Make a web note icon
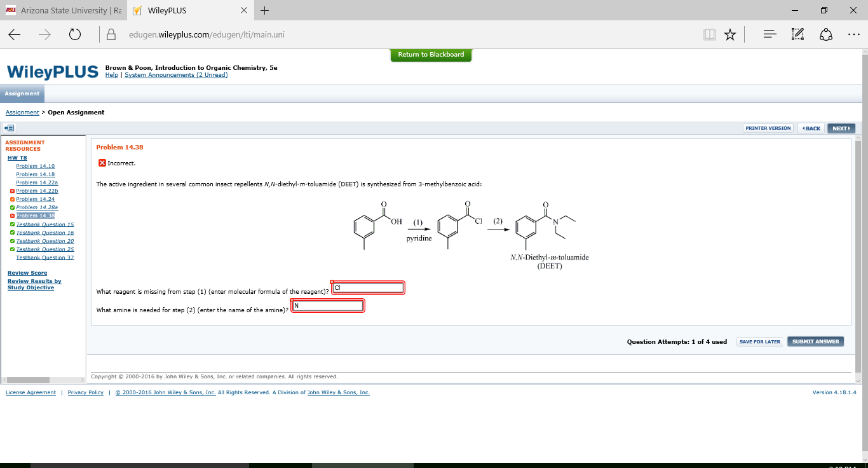Screen dimensions: 868x468 (798, 34)
